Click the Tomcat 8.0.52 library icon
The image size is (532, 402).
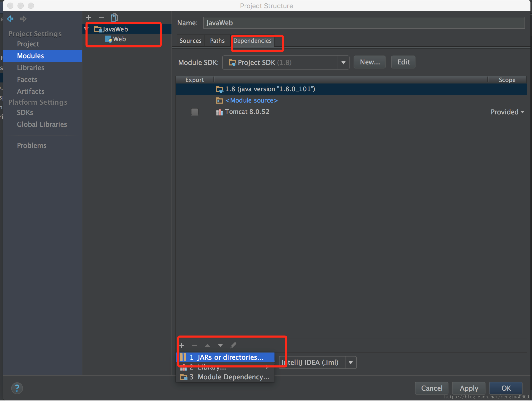(x=219, y=112)
